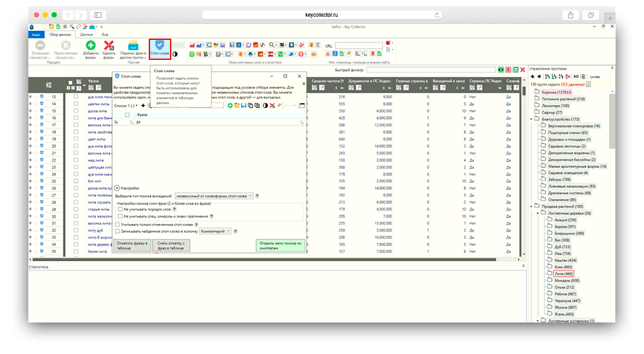Image resolution: width=644 pixels, height=354 pixels.
Task: Click the yellow folder icon in Стоп-слова dialog
Action: [237, 106]
